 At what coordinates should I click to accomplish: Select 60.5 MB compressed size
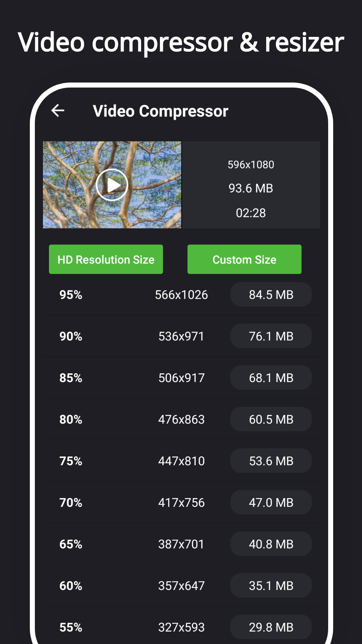click(x=271, y=419)
